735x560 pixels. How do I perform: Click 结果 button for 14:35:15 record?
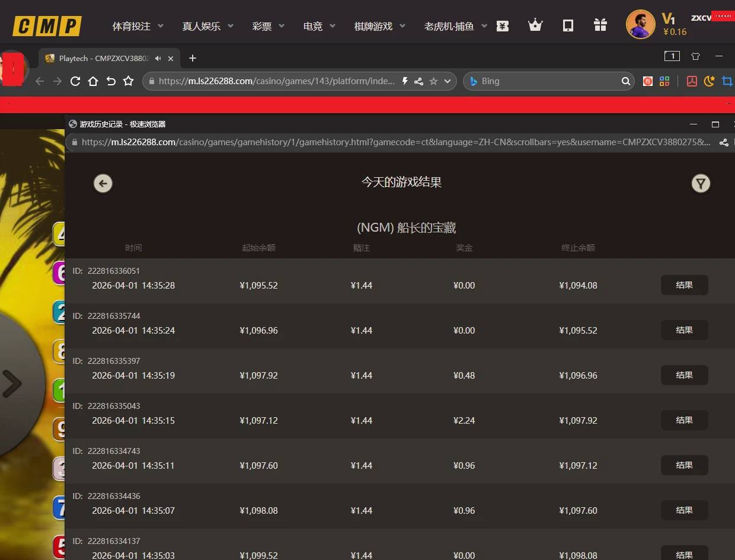(x=684, y=420)
